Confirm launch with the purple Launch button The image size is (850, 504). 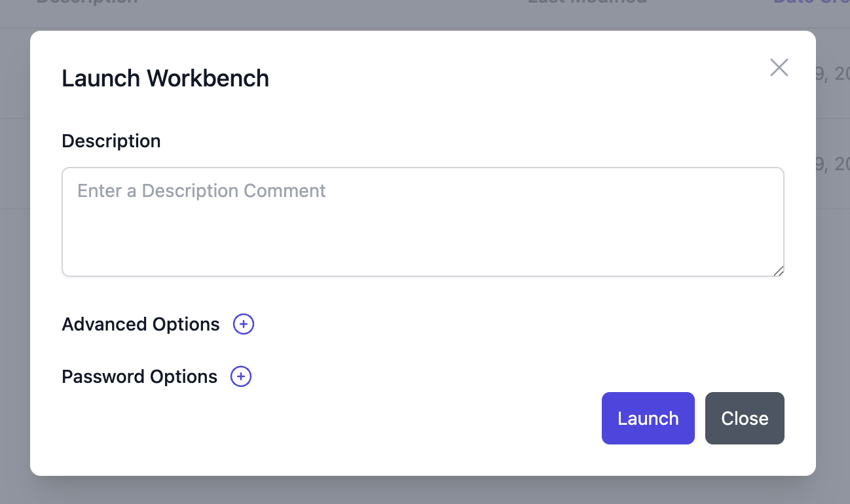648,418
